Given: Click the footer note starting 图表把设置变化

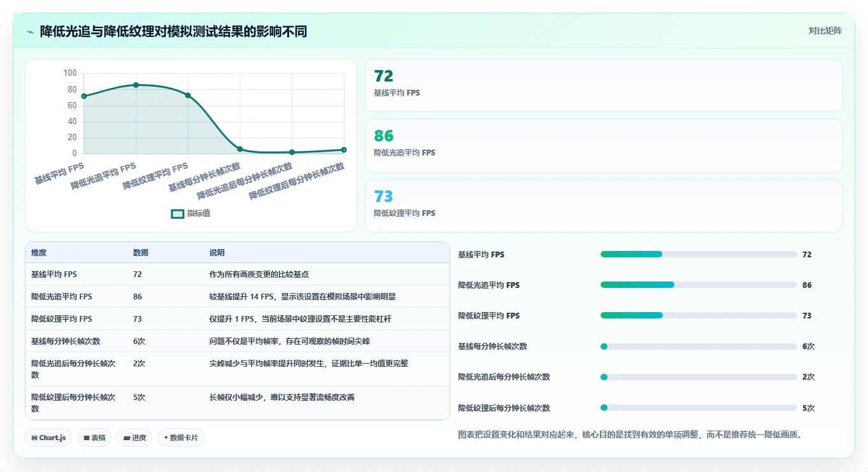Looking at the screenshot, I should point(630,435).
